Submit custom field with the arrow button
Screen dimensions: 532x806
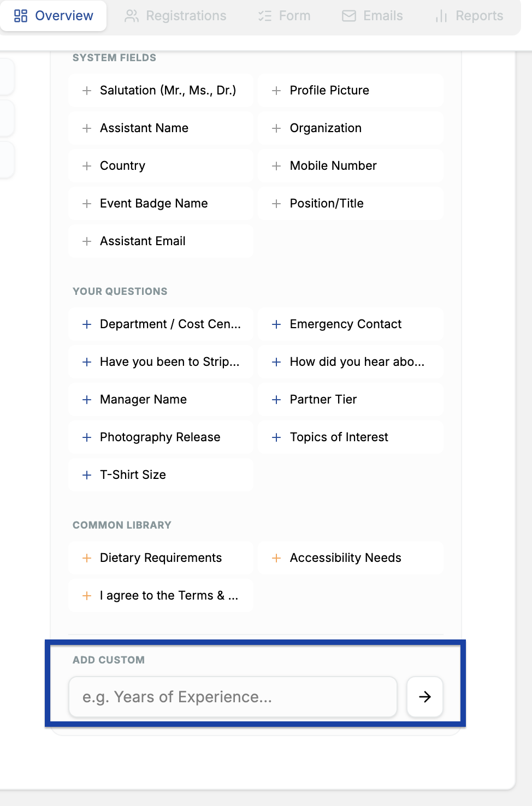425,697
